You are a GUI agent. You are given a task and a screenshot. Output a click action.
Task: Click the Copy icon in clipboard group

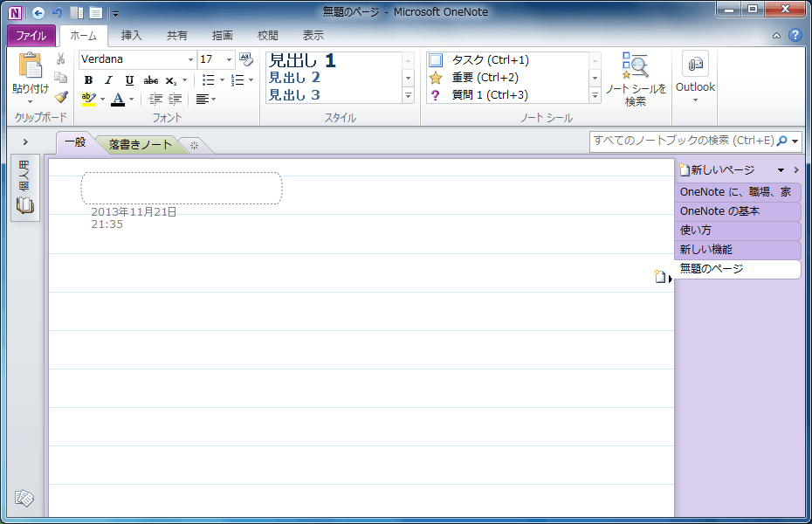[x=61, y=78]
